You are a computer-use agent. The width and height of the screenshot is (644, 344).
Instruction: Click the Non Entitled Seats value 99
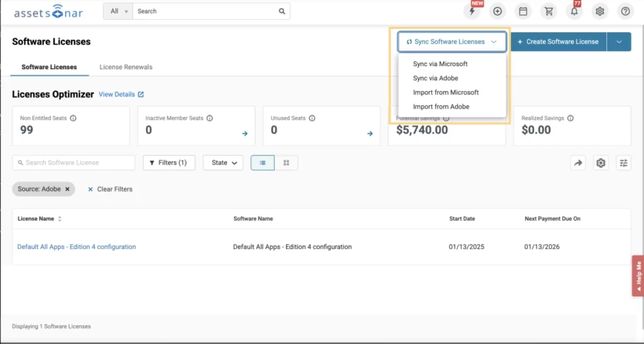26,130
